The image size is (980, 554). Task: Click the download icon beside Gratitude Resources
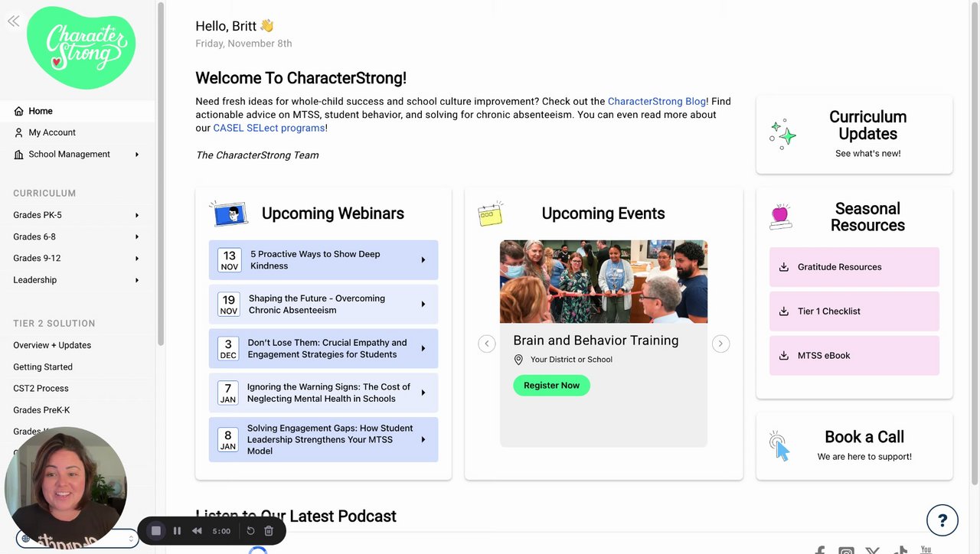point(783,267)
